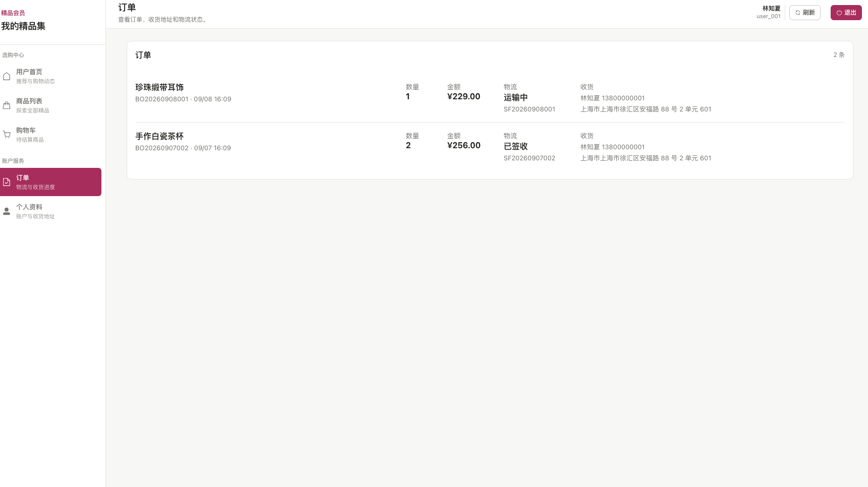Open 个人资料 account settings entry
Image resolution: width=868 pixels, height=487 pixels.
click(50, 211)
